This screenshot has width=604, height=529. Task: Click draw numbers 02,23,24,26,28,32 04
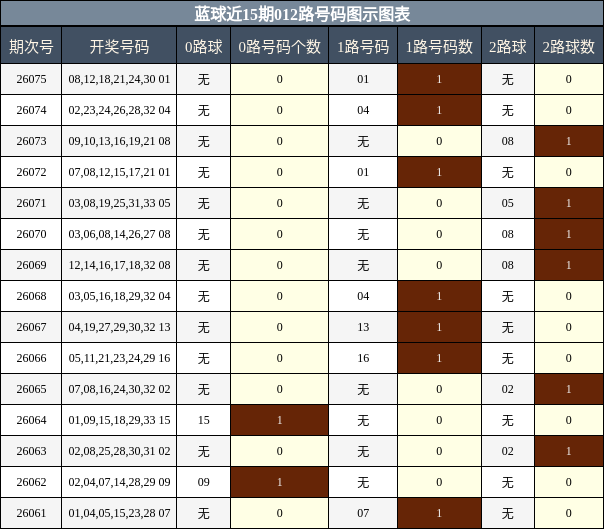coord(119,110)
